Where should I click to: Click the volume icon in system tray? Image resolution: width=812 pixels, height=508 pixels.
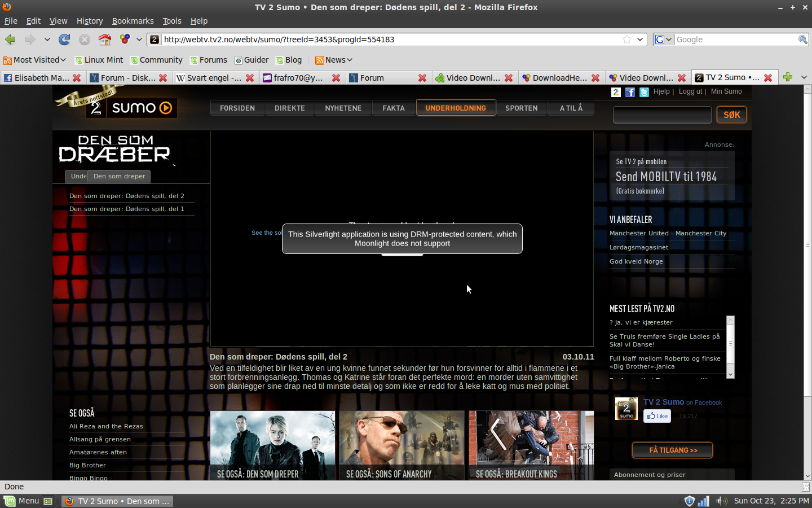(722, 501)
